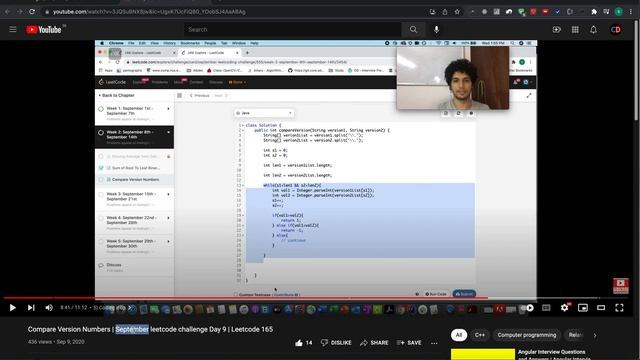Screen dimensions: 640x360
Task: Switch to theater mode
Action: point(601,308)
